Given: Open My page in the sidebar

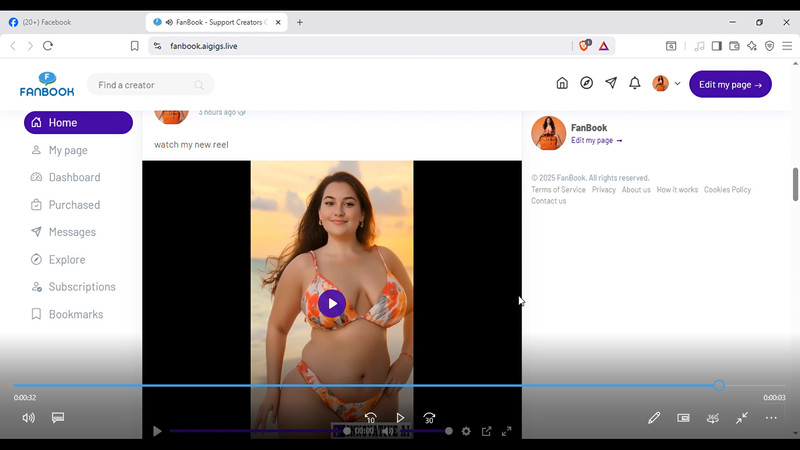Looking at the screenshot, I should point(68,150).
